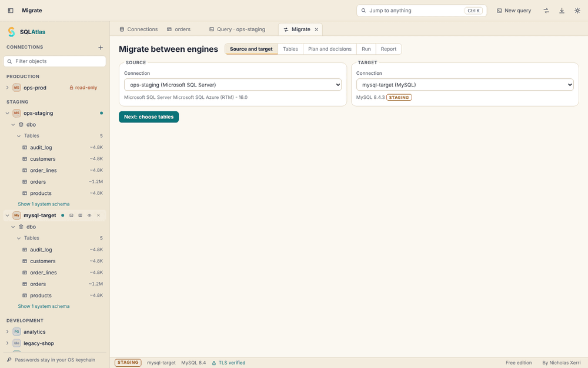Click Next: choose tables button
Screen dimensions: 588x368
click(x=149, y=117)
